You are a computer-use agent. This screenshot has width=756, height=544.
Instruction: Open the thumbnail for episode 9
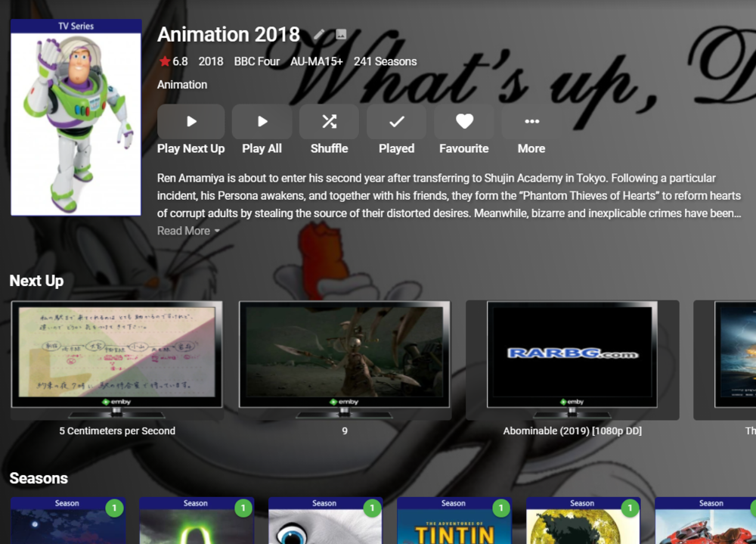click(x=344, y=360)
